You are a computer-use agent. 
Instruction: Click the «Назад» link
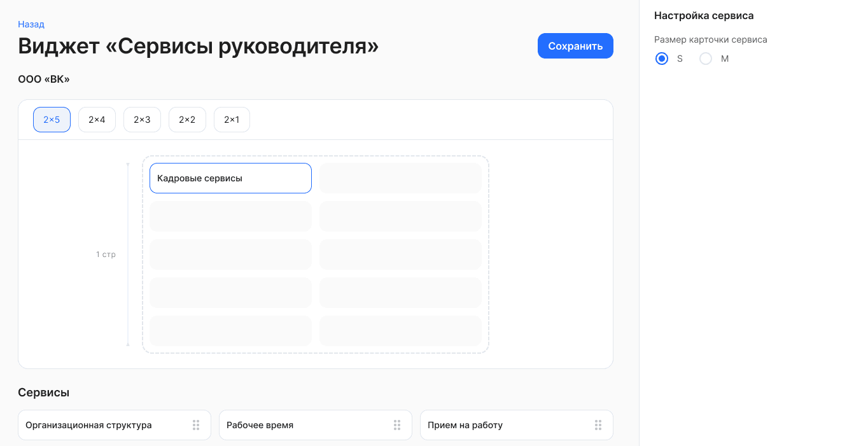(31, 24)
